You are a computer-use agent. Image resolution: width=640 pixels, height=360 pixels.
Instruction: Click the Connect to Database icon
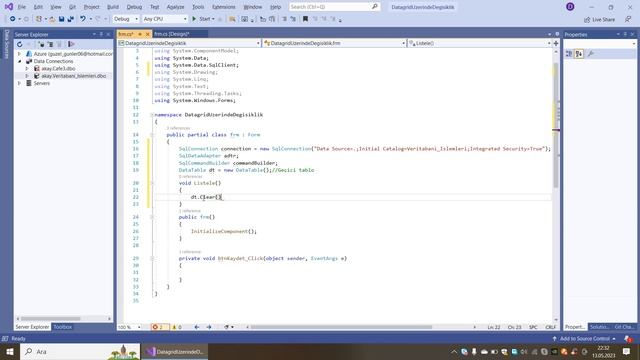tap(41, 44)
